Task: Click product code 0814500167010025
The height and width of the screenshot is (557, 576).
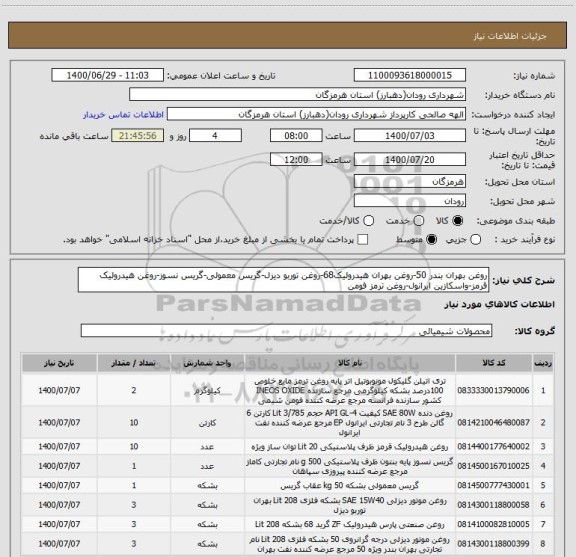Action: coord(493,466)
